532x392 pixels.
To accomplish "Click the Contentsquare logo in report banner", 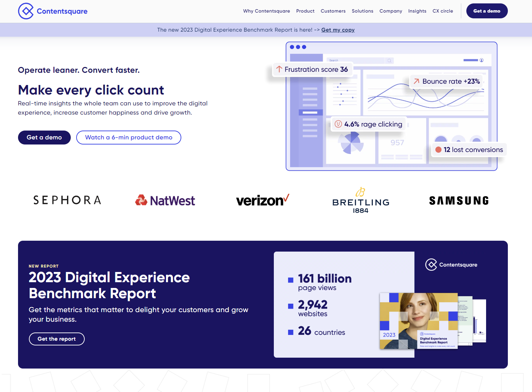I will [x=451, y=265].
